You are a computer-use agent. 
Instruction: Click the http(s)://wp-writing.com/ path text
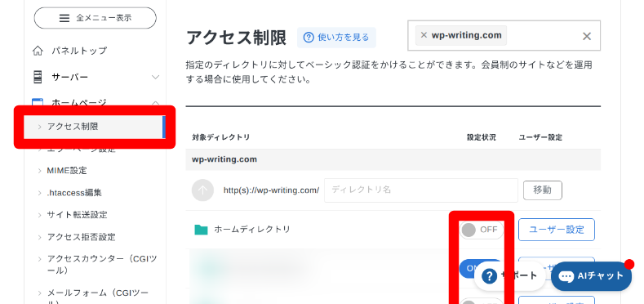[x=271, y=190]
